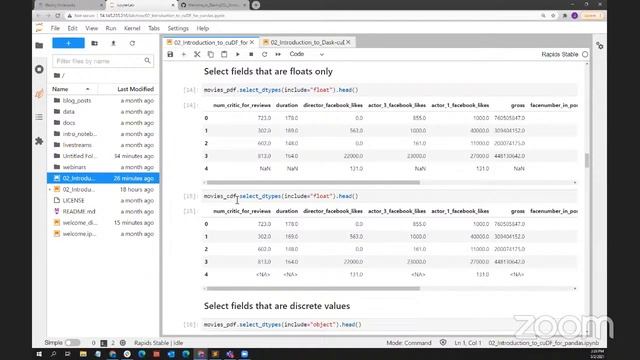Open the Help menu
This screenshot has height=360, width=640.
202,28
